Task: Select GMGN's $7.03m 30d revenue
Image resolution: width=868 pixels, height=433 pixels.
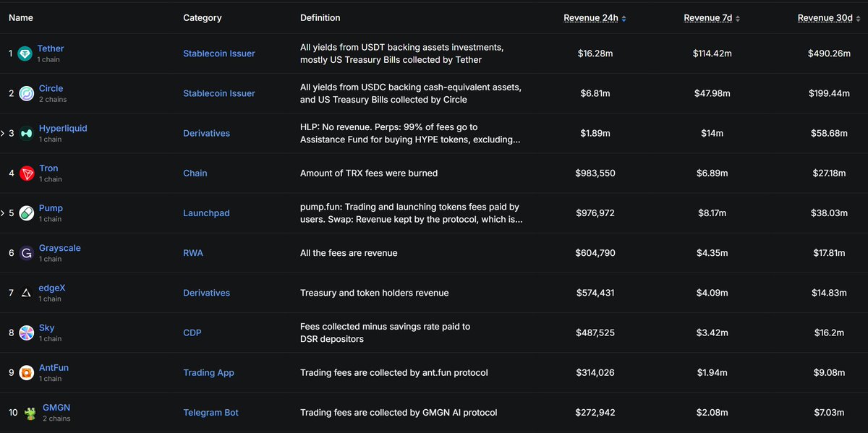Action: (x=829, y=413)
